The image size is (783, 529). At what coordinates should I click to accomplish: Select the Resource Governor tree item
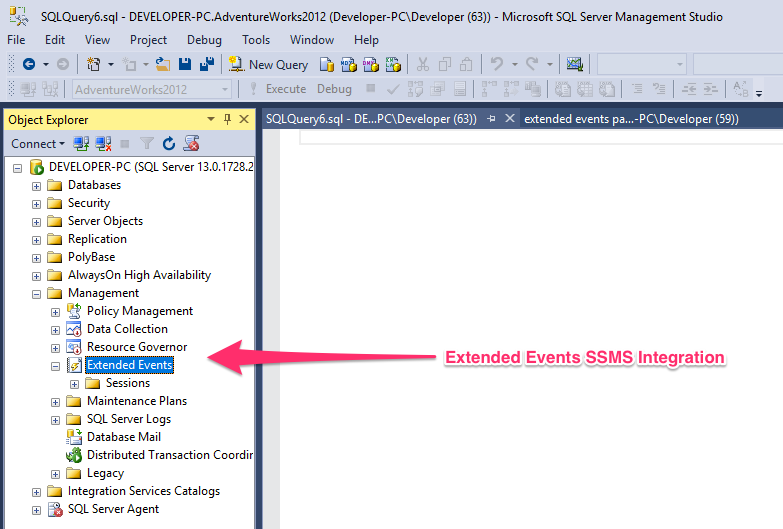(137, 347)
